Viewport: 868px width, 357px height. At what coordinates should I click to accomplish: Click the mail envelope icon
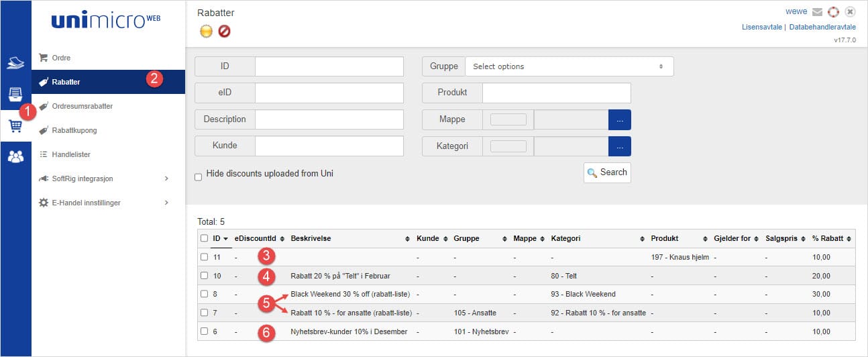[817, 12]
